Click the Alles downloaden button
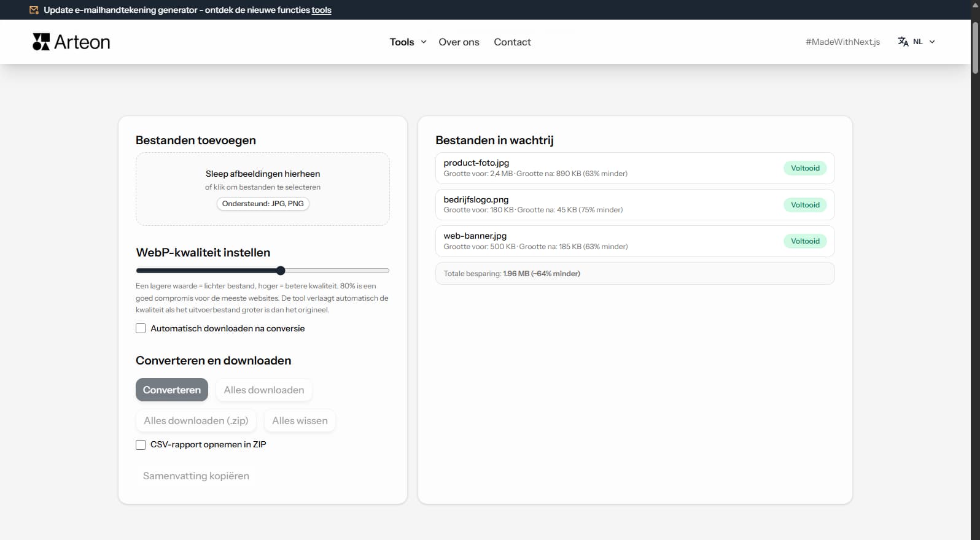The width and height of the screenshot is (980, 540). (263, 390)
